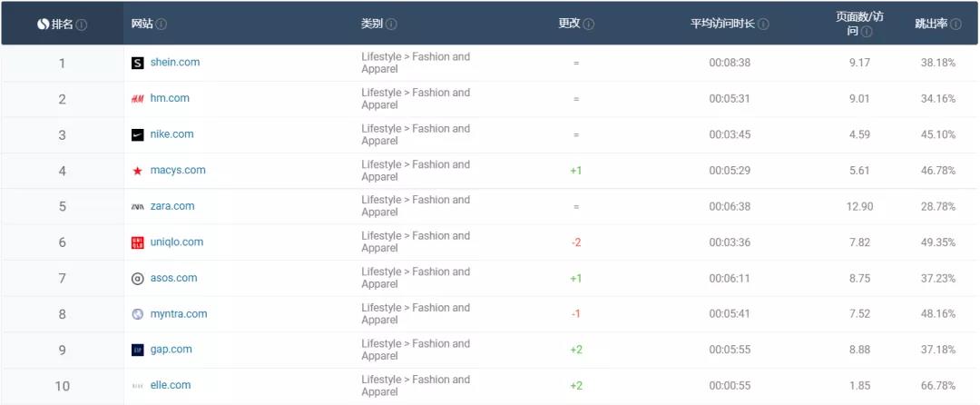Click the +1 change value for macys.com
The width and height of the screenshot is (980, 405).
click(576, 171)
